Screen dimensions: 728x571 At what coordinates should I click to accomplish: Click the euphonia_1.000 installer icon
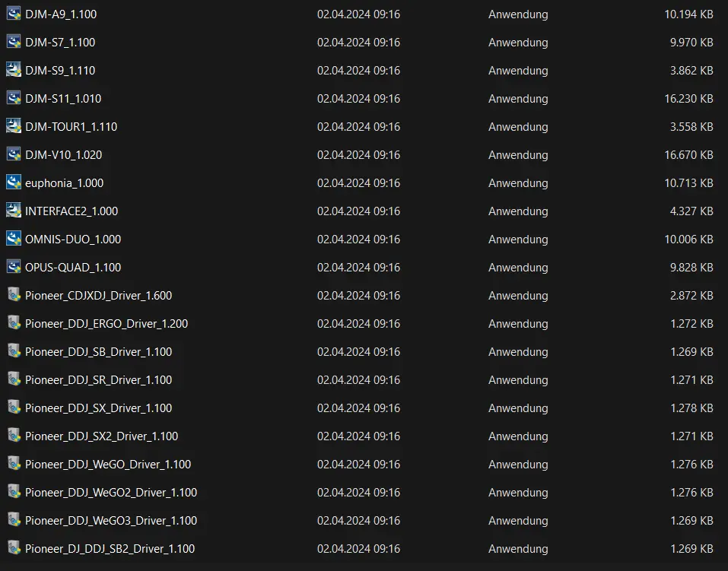13,182
